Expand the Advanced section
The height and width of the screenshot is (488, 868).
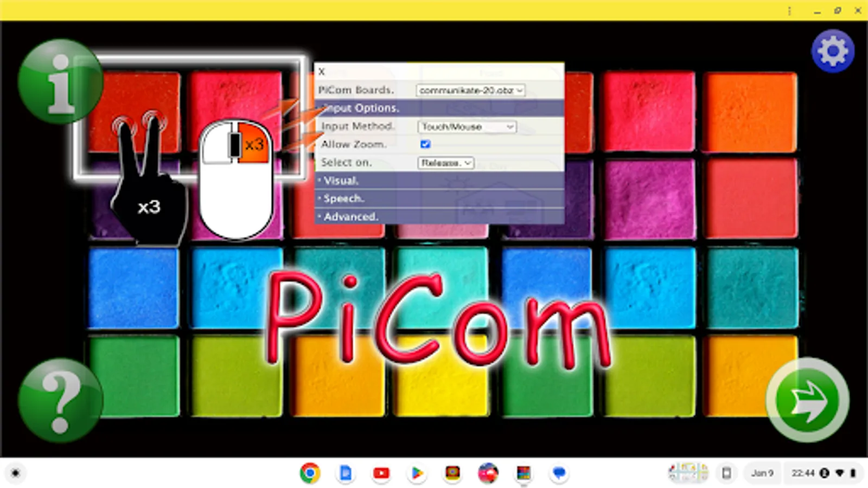click(x=439, y=216)
